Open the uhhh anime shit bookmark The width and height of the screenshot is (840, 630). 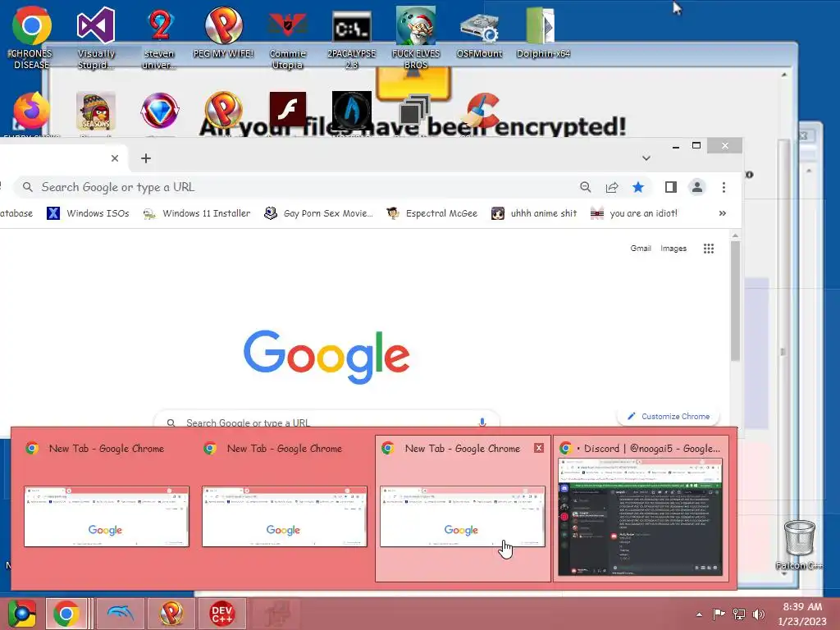(x=535, y=213)
